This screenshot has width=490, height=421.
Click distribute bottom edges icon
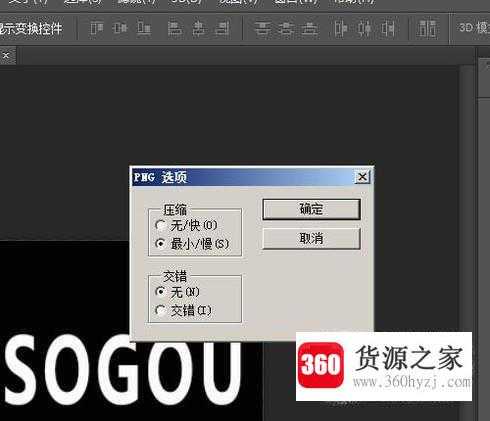click(310, 28)
